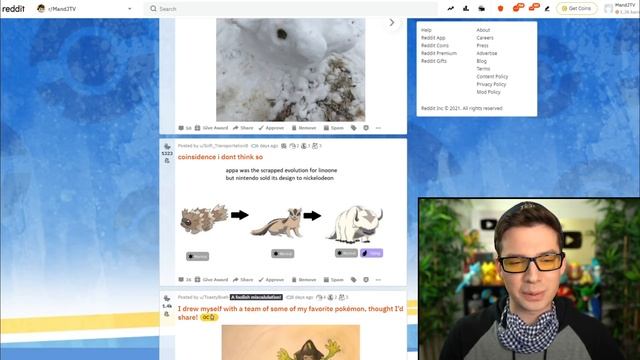Click the Reddit Live video icon
Image resolution: width=640 pixels, height=360 pixels.
pos(482,8)
